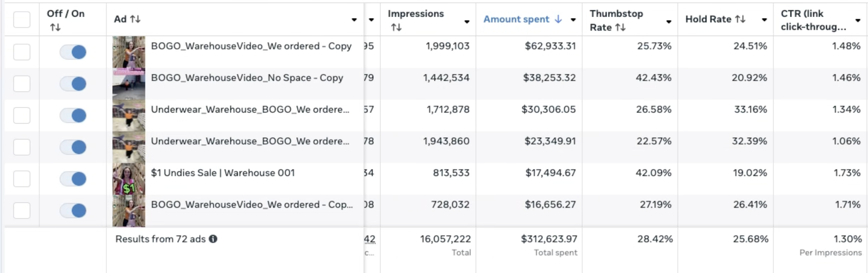Check the select-all checkbox in the header
The width and height of the screenshot is (868, 273).
22,19
